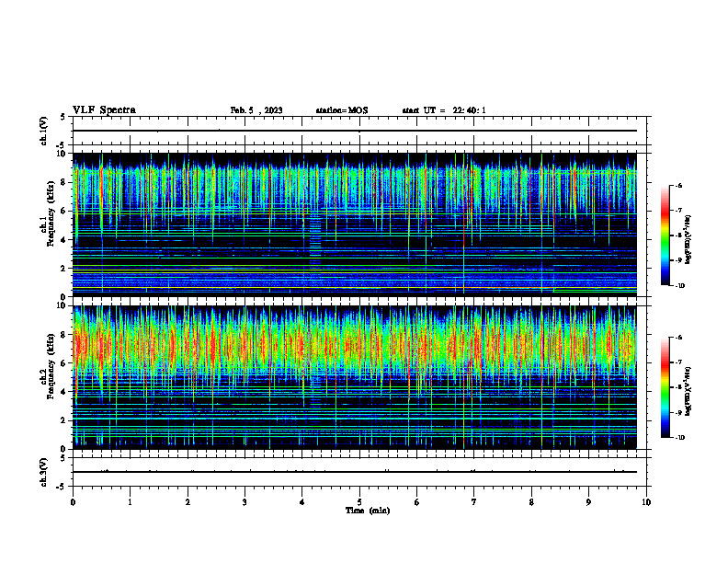Click the "-6" label on ch.1 colorbar
The height and width of the screenshot is (563, 728).
(678, 185)
